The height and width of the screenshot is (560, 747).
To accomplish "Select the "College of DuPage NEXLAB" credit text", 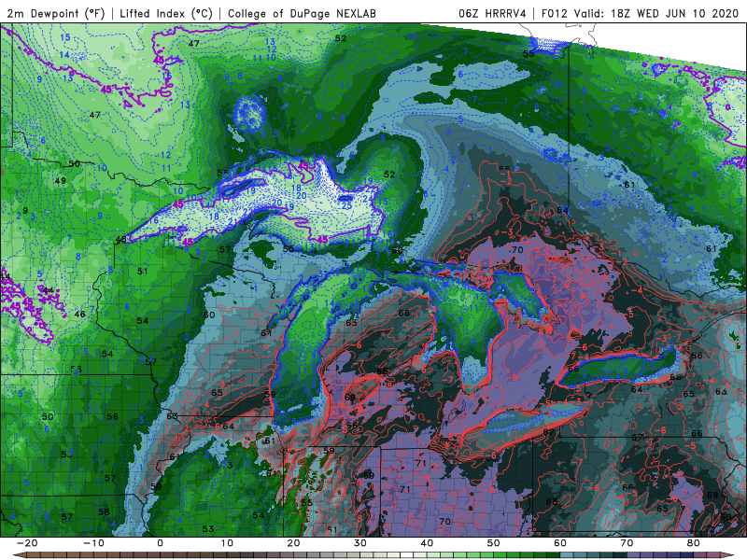I will 302,13.
